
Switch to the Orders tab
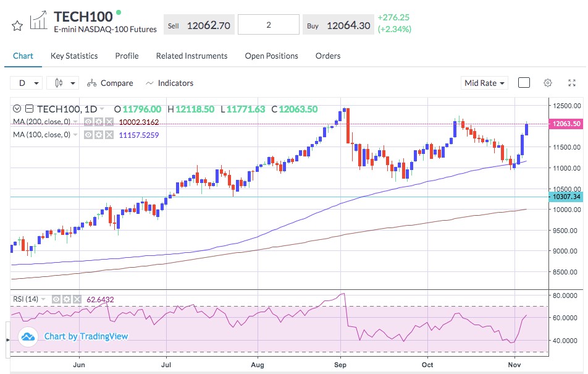[x=328, y=56]
